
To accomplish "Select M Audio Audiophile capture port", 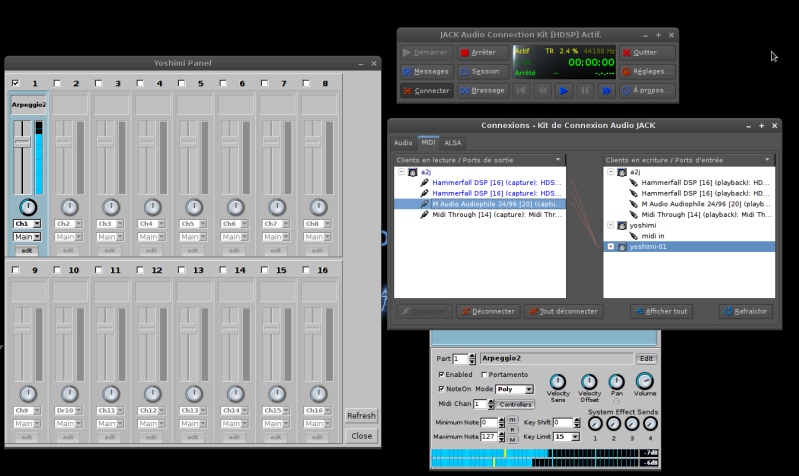I will tap(480, 204).
